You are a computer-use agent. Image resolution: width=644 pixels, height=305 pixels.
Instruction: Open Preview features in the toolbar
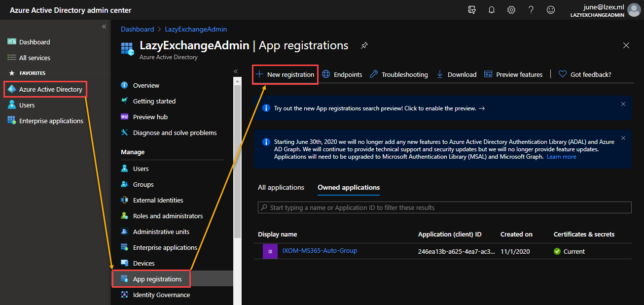(513, 74)
